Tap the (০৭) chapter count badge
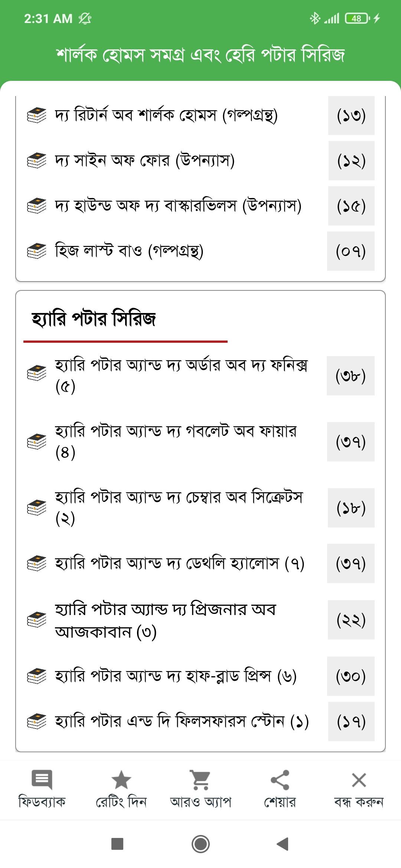Screen dimensions: 401x868 click(x=351, y=251)
